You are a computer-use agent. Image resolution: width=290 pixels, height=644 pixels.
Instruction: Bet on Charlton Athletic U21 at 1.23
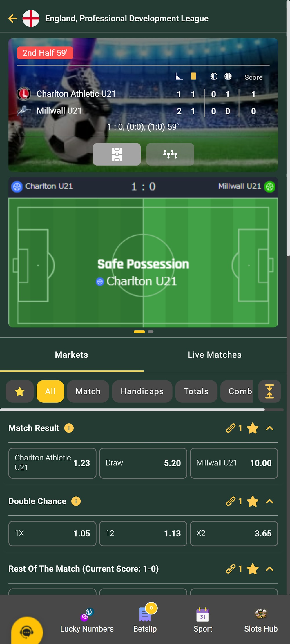click(52, 463)
